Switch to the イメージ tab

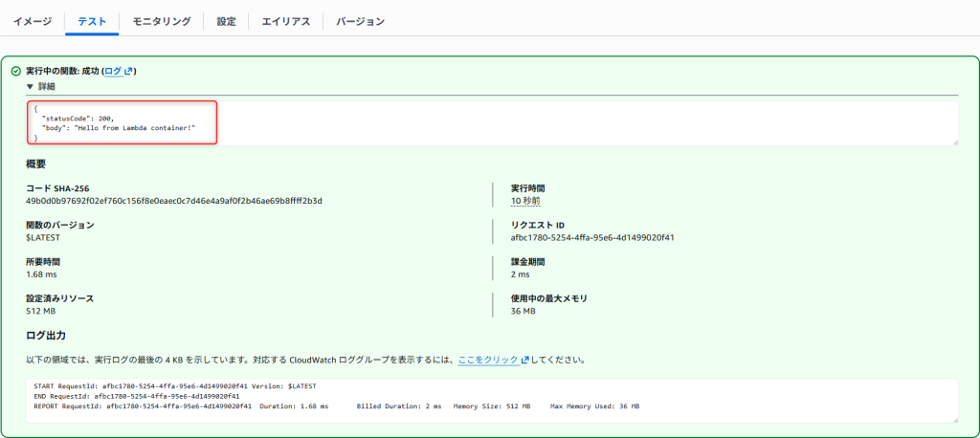(33, 21)
